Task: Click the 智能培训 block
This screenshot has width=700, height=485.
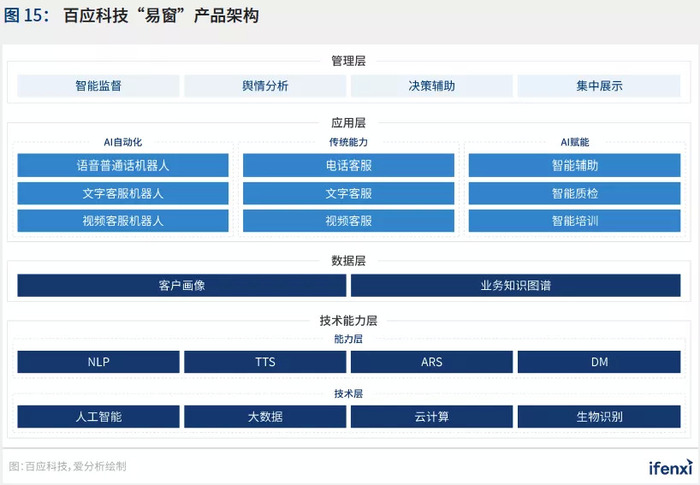Action: pyautogui.click(x=575, y=221)
